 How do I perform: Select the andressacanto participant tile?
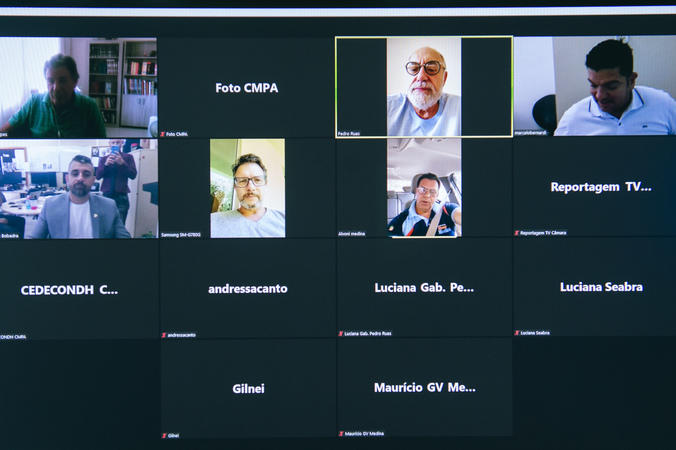pos(248,289)
